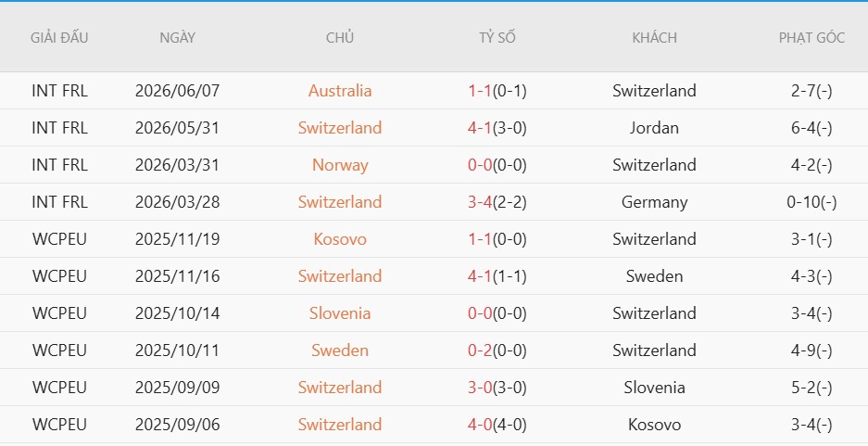The width and height of the screenshot is (868, 446).
Task: Open the 1-1(0-1) Australia match score
Action: tap(497, 90)
